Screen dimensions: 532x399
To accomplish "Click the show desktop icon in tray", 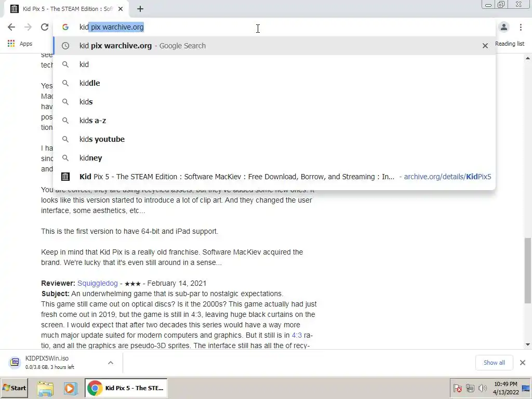I will click(x=526, y=388).
